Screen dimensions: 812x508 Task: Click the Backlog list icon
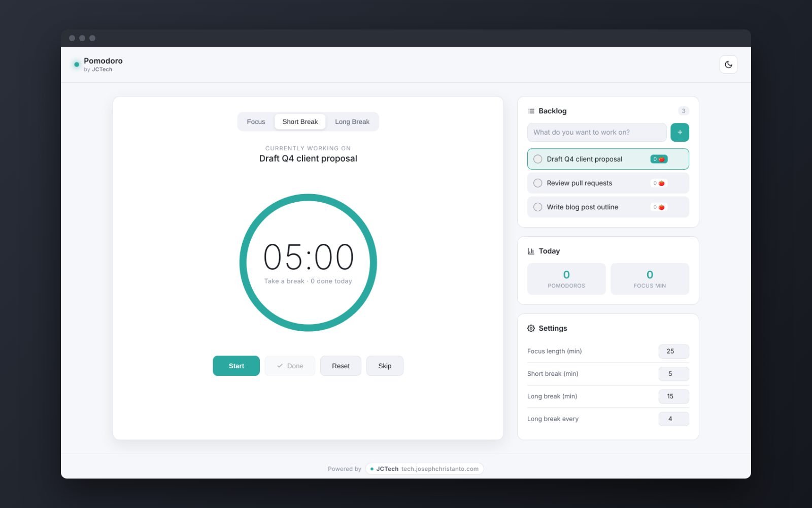click(531, 111)
